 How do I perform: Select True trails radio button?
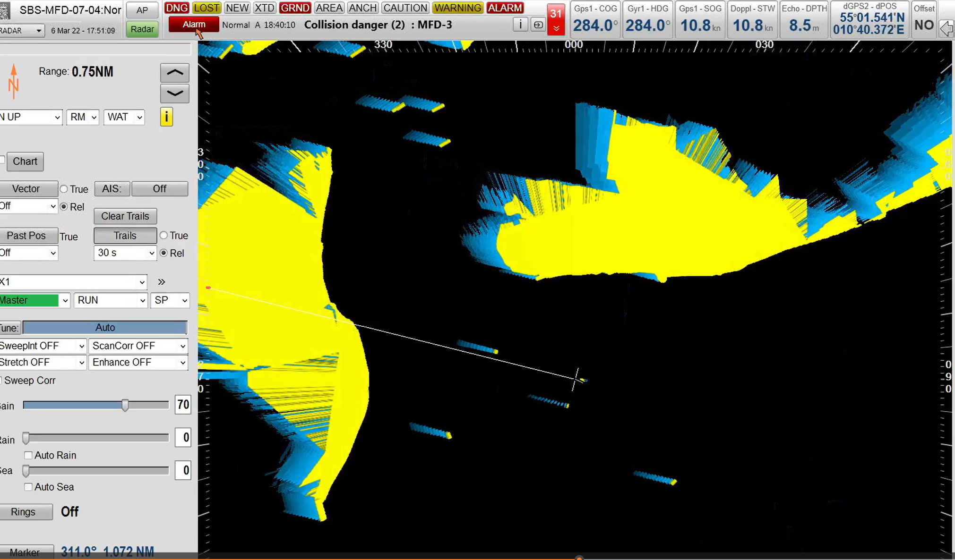pos(163,235)
